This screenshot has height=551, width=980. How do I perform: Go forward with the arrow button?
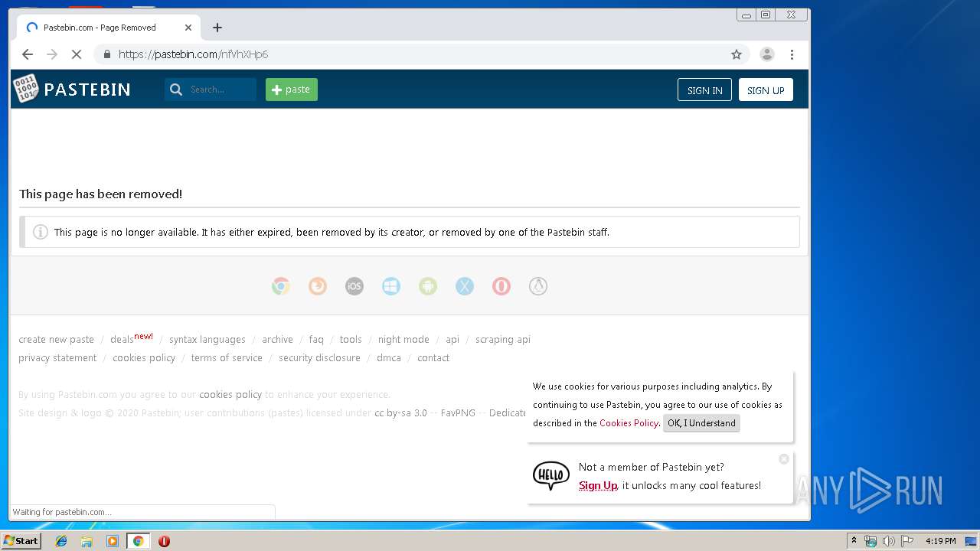pos(52,54)
